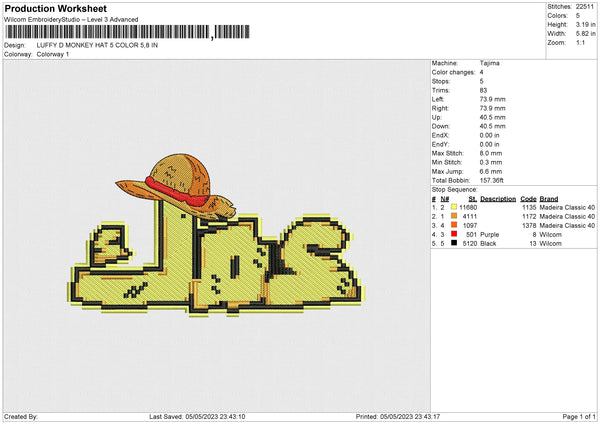Screen dimensions: 600x424
Task: Click the Trims value '83'
Action: click(x=483, y=90)
